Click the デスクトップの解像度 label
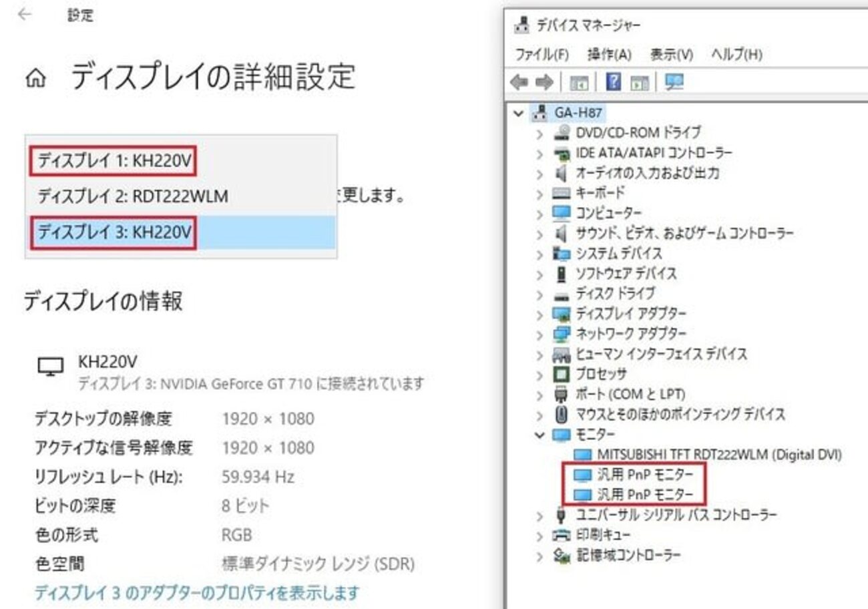The height and width of the screenshot is (609, 868). 103,419
